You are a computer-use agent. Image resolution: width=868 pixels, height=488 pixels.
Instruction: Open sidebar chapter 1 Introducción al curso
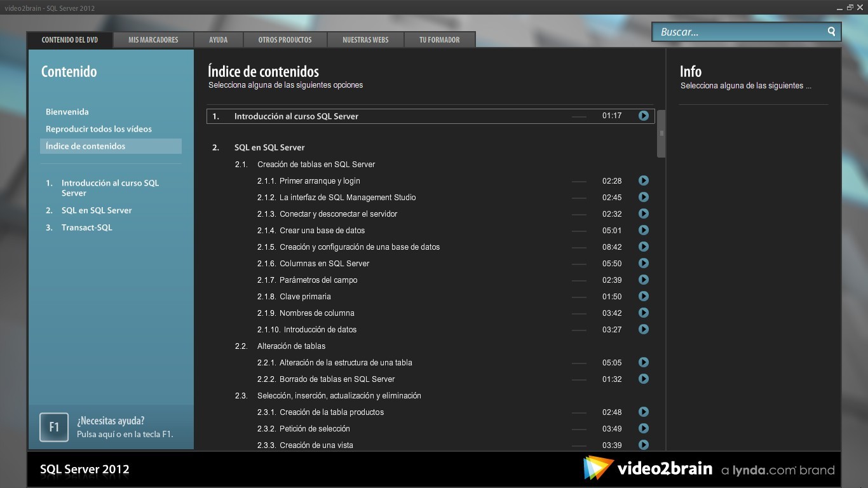[111, 188]
